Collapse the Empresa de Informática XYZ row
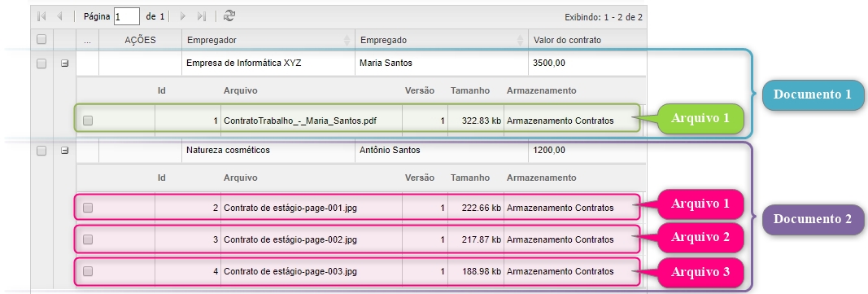This screenshot has width=868, height=294. [x=65, y=64]
